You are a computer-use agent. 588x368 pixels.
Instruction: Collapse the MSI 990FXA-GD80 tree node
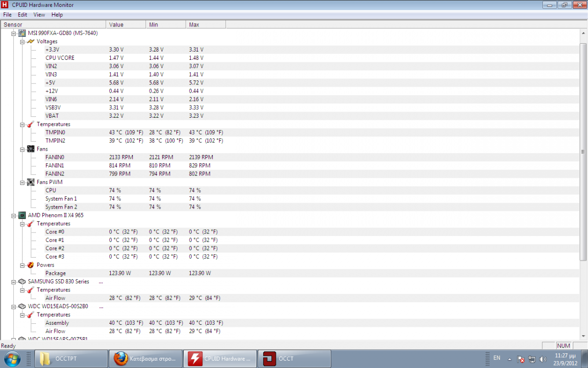point(14,33)
